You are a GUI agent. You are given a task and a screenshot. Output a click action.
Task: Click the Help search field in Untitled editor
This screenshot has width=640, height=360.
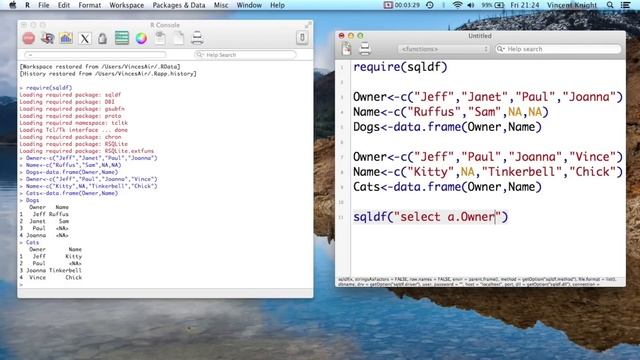point(558,49)
